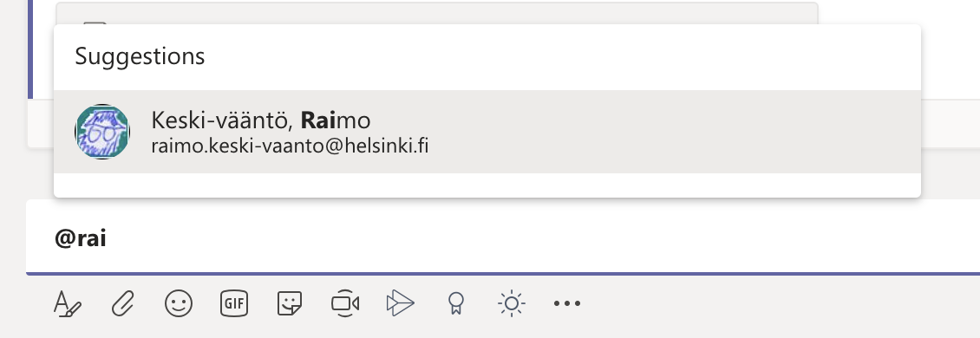This screenshot has width=980, height=338.
Task: Click the raimo.keski-vaanto@helsinki.fi email text
Action: 290,146
